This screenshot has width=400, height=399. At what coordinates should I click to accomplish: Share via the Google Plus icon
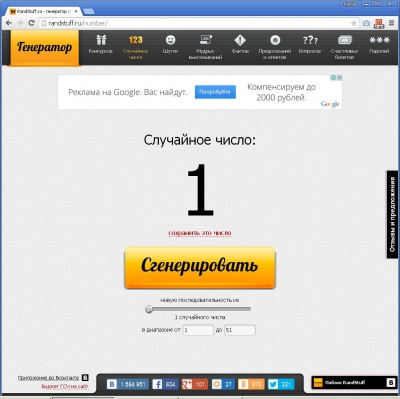click(x=195, y=384)
